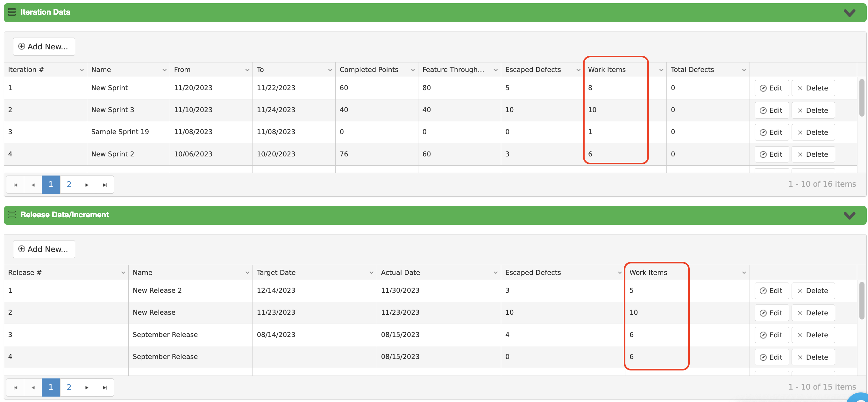Open the Feature Throughput column menu

pyautogui.click(x=496, y=70)
